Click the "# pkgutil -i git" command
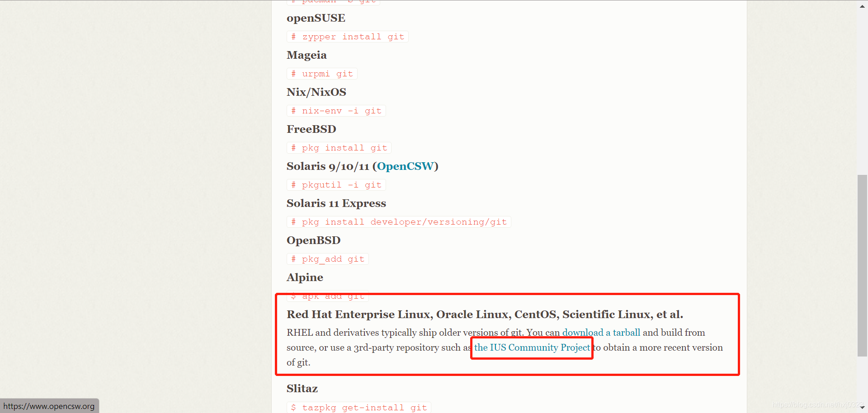Screen dimensions: 868x413 click(x=336, y=185)
